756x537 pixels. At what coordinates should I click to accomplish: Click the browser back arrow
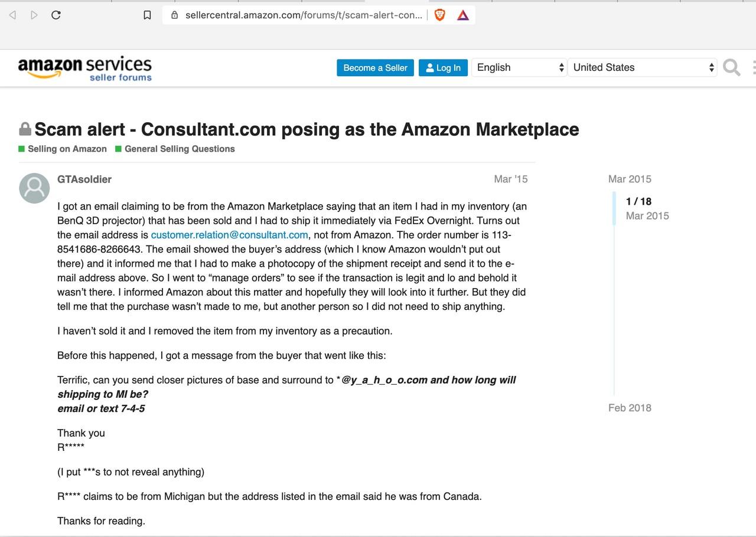[x=12, y=15]
